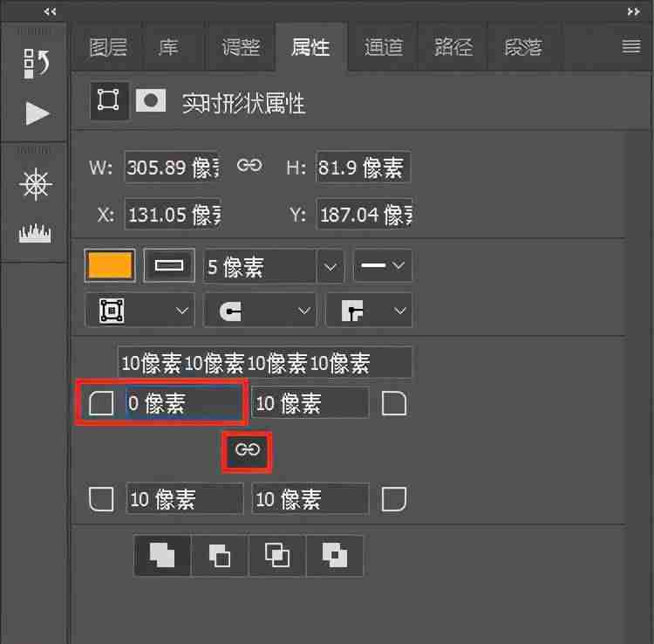
Task: Switch to the 调整 tab
Action: click(x=241, y=47)
